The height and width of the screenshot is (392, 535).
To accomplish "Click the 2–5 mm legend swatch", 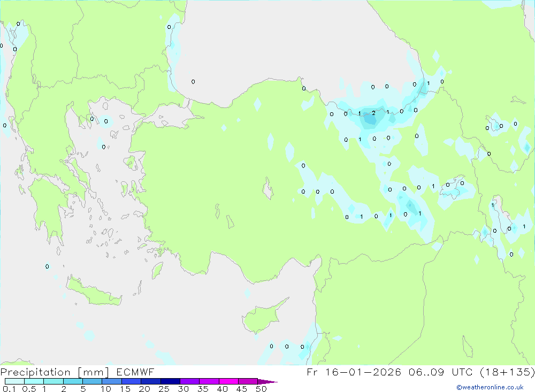I will (73, 381).
